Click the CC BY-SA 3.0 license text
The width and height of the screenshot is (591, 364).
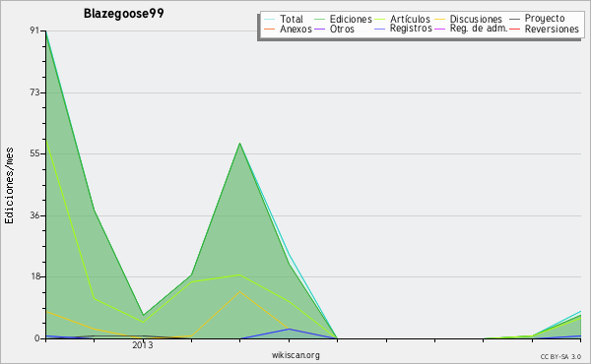click(560, 357)
